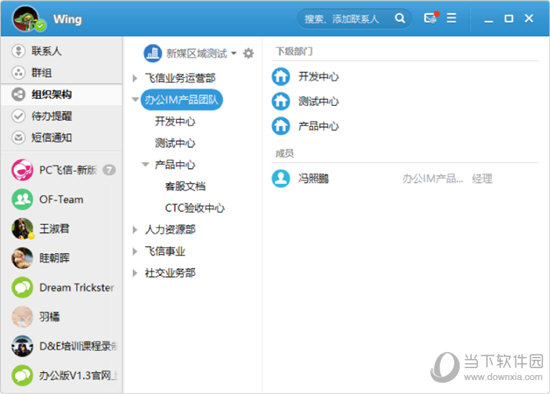Open the message notification icon

click(431, 18)
